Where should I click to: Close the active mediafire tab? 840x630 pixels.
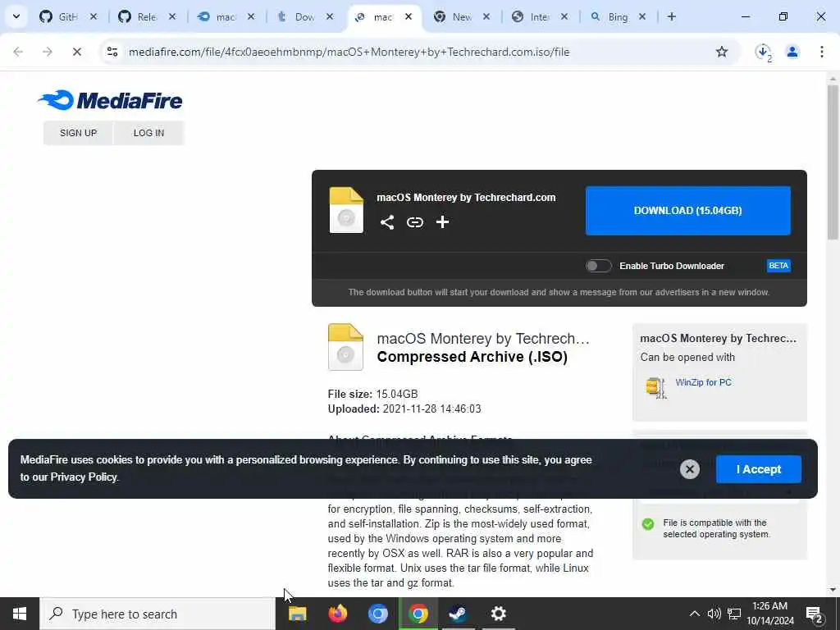409,16
